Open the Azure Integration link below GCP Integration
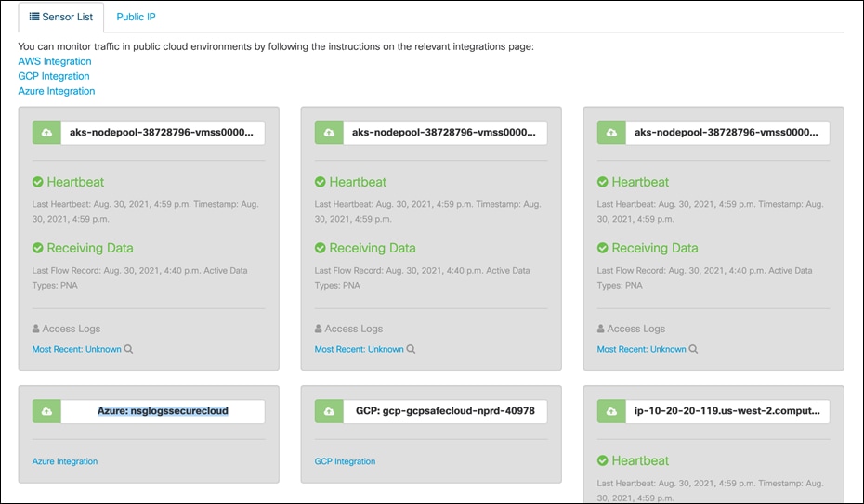Image resolution: width=864 pixels, height=504 pixels. pyautogui.click(x=57, y=91)
